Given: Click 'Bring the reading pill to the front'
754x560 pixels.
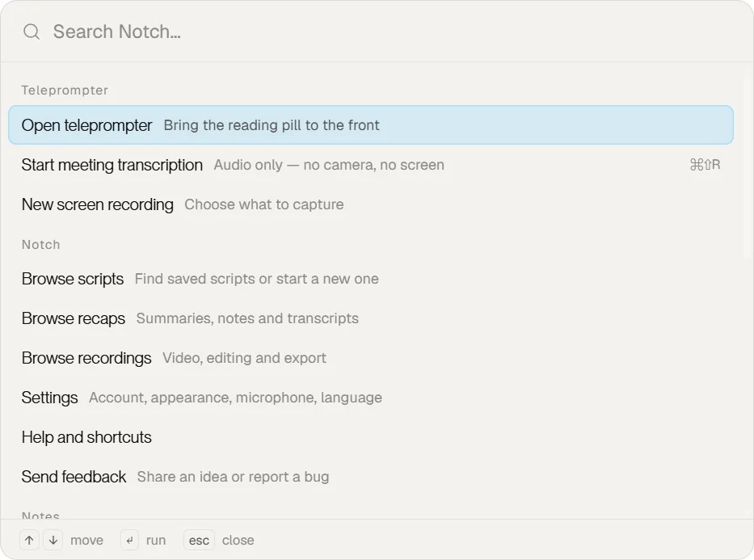Looking at the screenshot, I should click(x=272, y=125).
